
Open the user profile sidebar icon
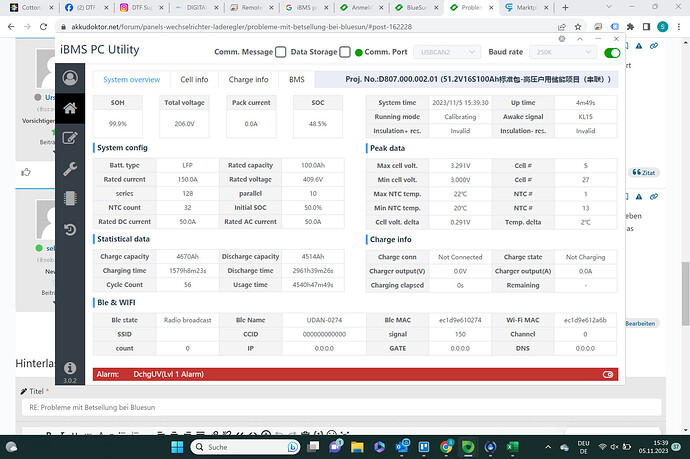pyautogui.click(x=70, y=78)
